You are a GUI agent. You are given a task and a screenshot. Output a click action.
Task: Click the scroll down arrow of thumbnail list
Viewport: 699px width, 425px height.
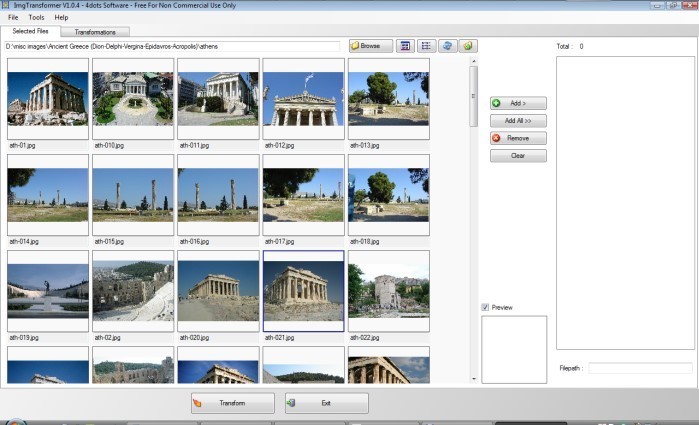(474, 379)
